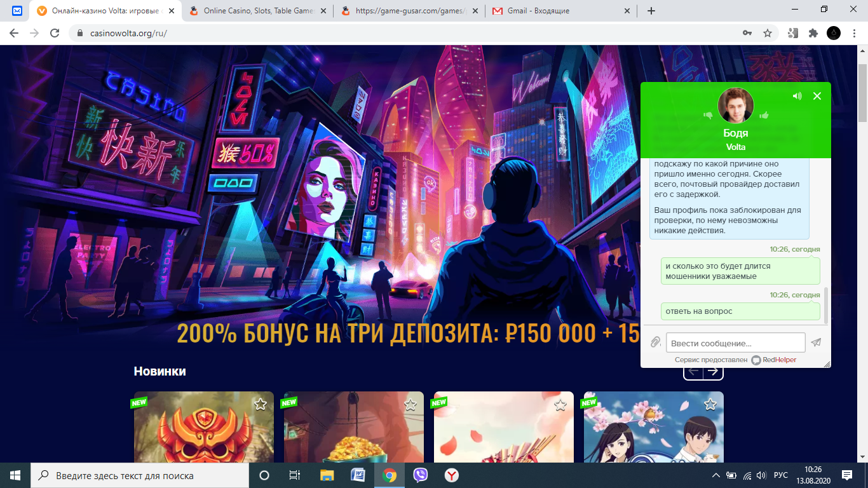Open the Chrome three-dot menu
The height and width of the screenshot is (488, 868).
854,33
